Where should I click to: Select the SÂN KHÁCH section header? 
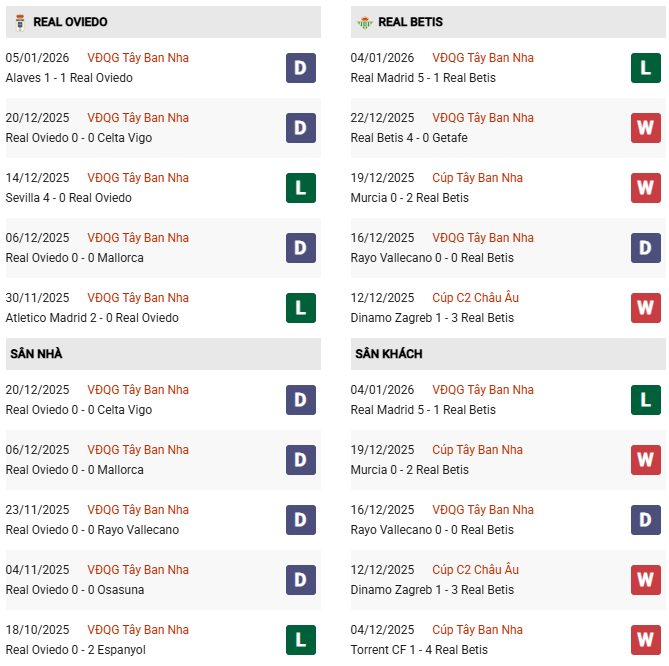pos(387,354)
